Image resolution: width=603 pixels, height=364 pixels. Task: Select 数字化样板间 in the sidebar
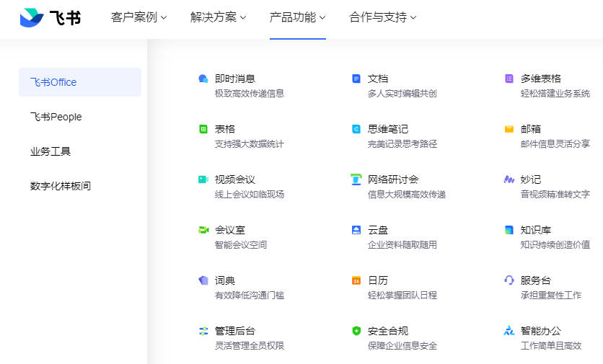[61, 186]
